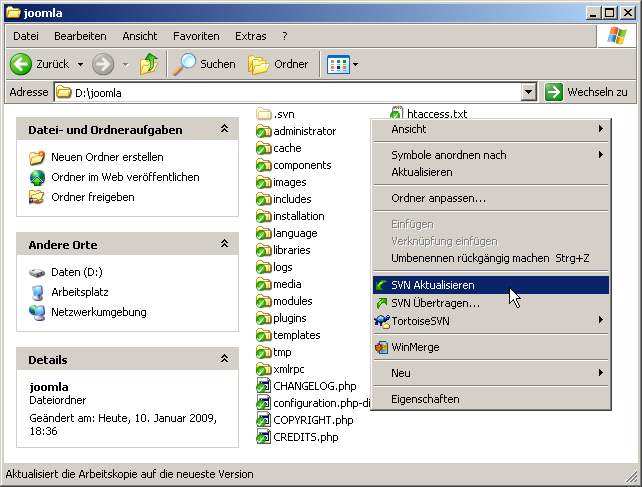
Task: Collapse the Andere Orte panel
Action: [224, 244]
